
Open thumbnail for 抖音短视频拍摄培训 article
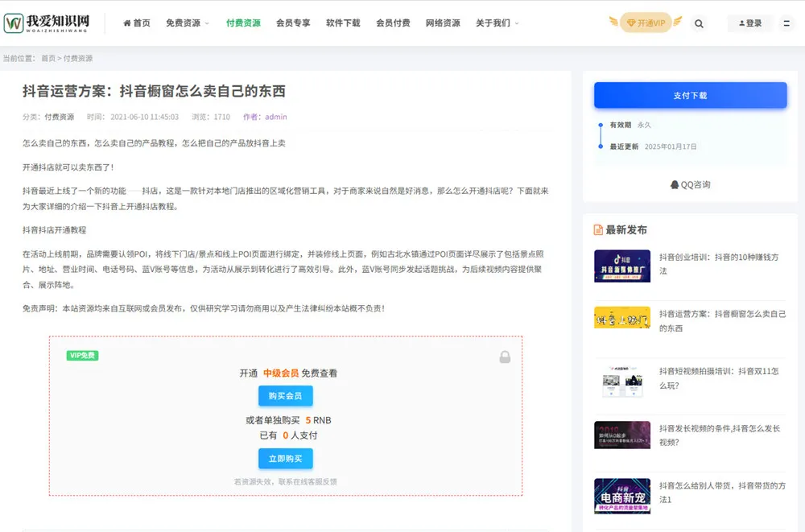click(x=622, y=381)
